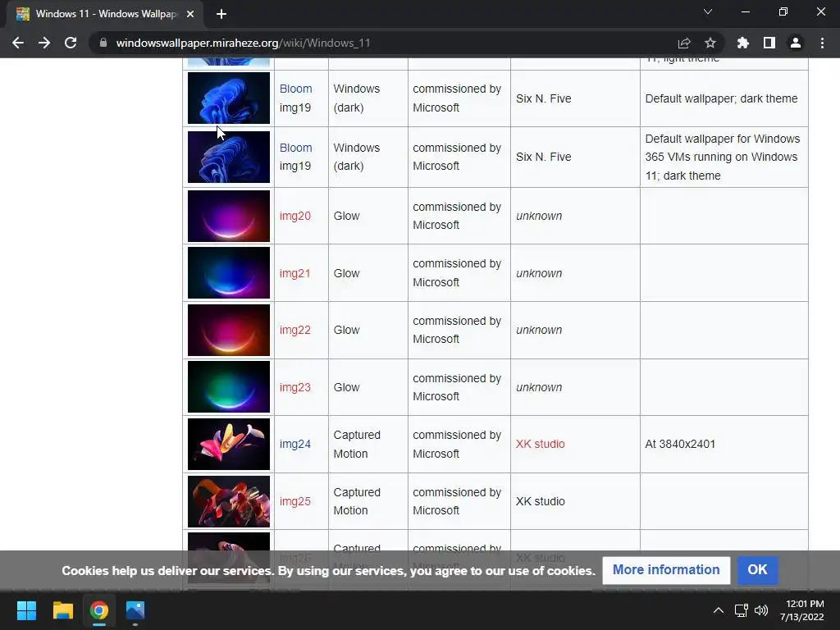This screenshot has height=630, width=840.
Task: Open a new browser tab
Action: coord(221,14)
